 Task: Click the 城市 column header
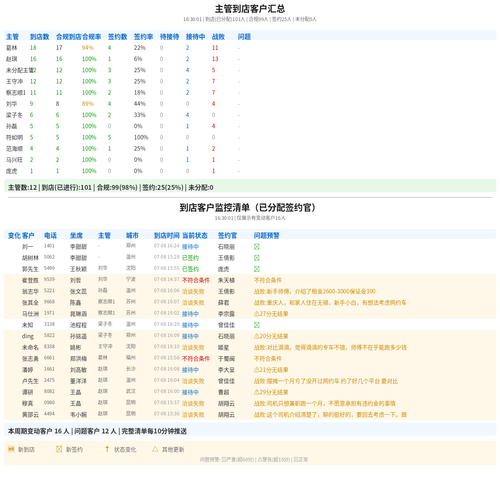tap(132, 235)
